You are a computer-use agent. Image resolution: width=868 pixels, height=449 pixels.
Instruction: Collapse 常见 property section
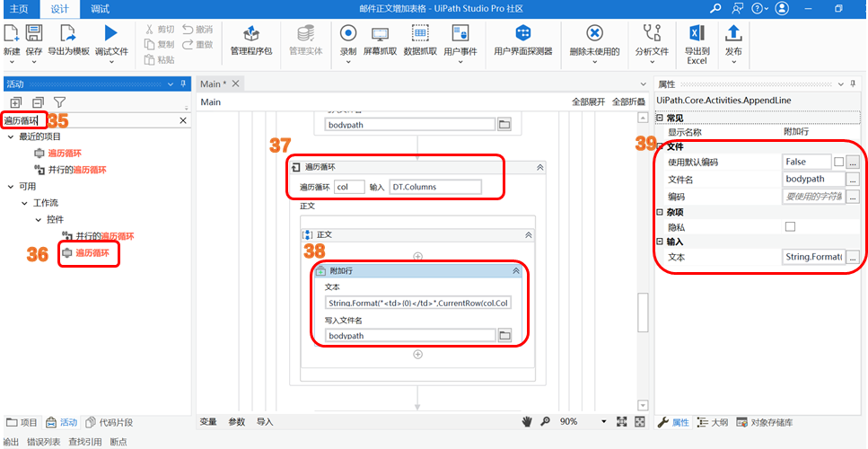(x=660, y=118)
